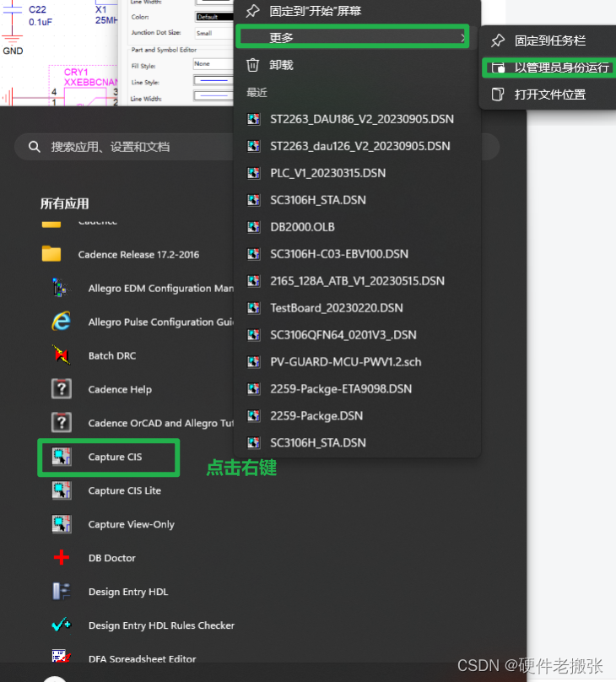Expand the 更多 submenu
Image resolution: width=616 pixels, height=682 pixels.
pos(352,38)
